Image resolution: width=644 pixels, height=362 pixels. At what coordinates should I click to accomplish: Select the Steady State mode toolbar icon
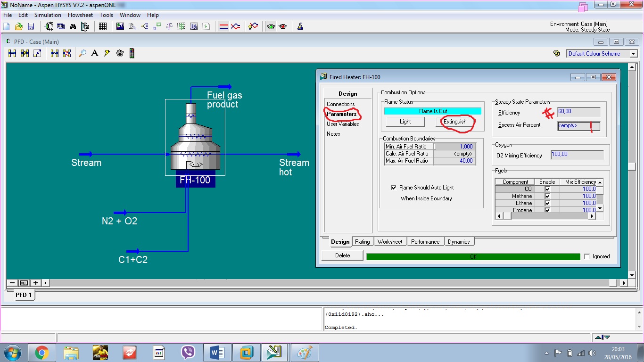click(x=224, y=26)
